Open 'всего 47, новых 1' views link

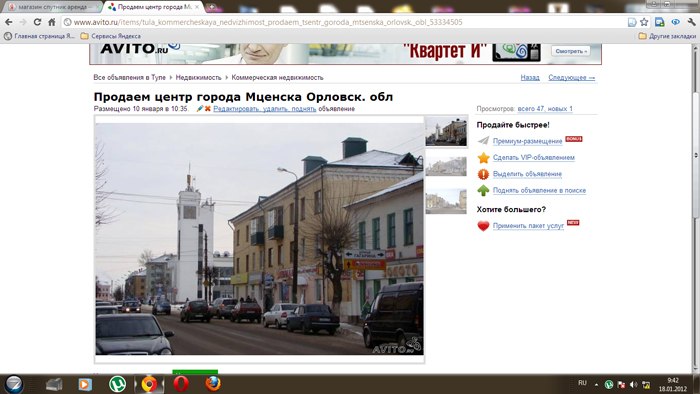(545, 109)
